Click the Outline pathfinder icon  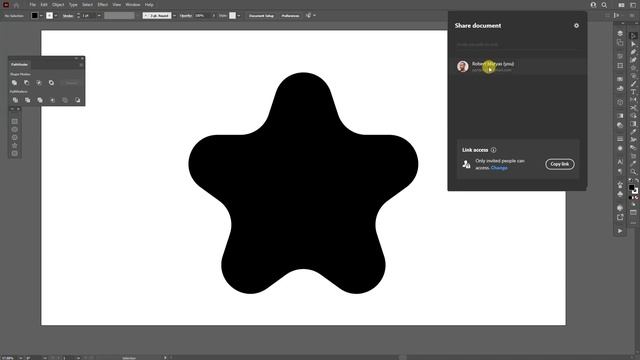(65, 100)
